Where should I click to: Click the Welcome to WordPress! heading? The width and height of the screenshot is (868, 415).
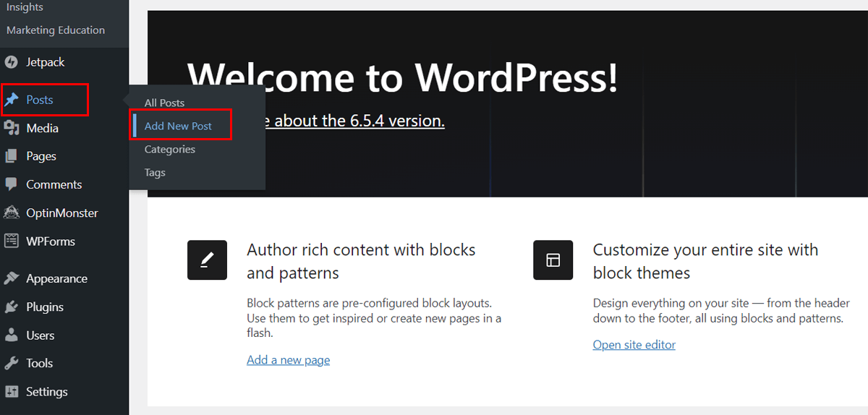click(402, 77)
